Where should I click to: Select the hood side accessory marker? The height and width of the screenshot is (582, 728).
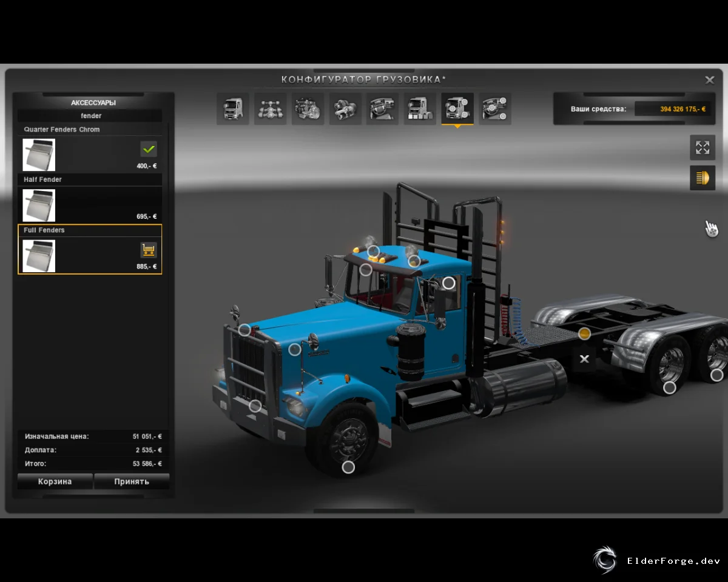click(x=295, y=349)
